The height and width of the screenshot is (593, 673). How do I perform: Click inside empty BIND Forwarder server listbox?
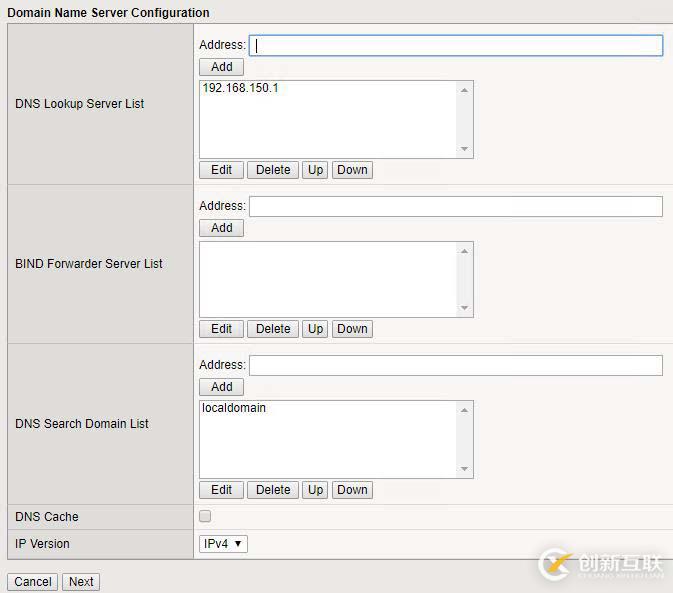click(328, 279)
